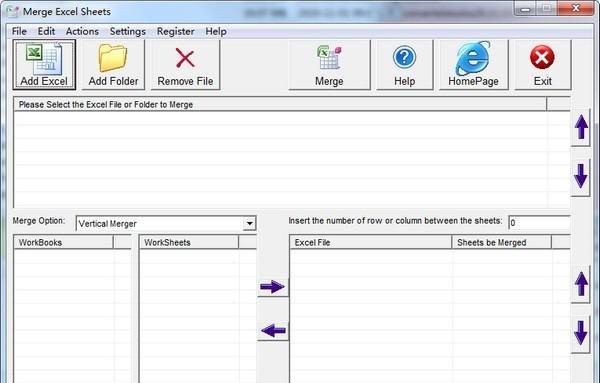The height and width of the screenshot is (383, 600).
Task: Move merged sheet up in lower list
Action: 581,284
